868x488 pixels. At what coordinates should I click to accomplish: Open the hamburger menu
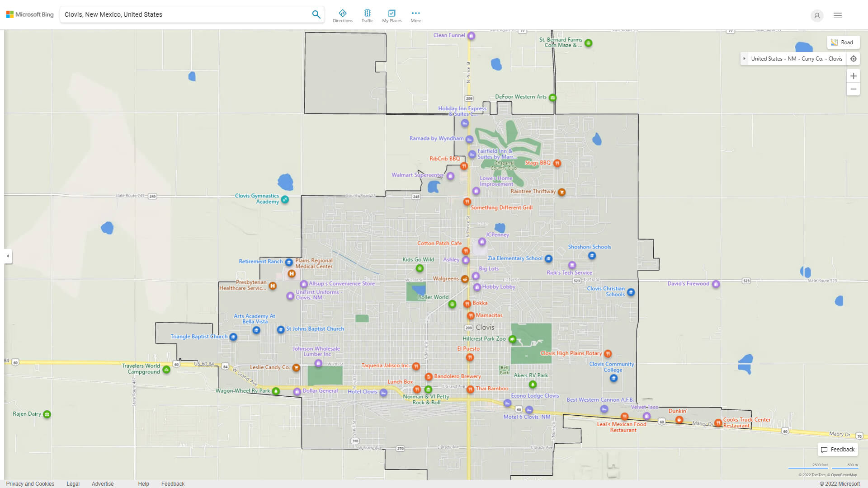tap(838, 15)
